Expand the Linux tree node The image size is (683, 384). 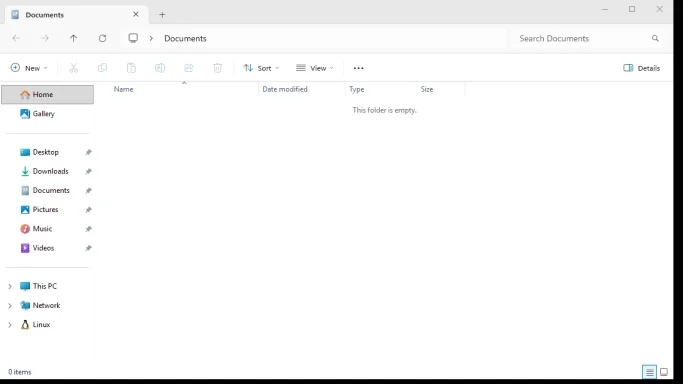click(x=10, y=325)
